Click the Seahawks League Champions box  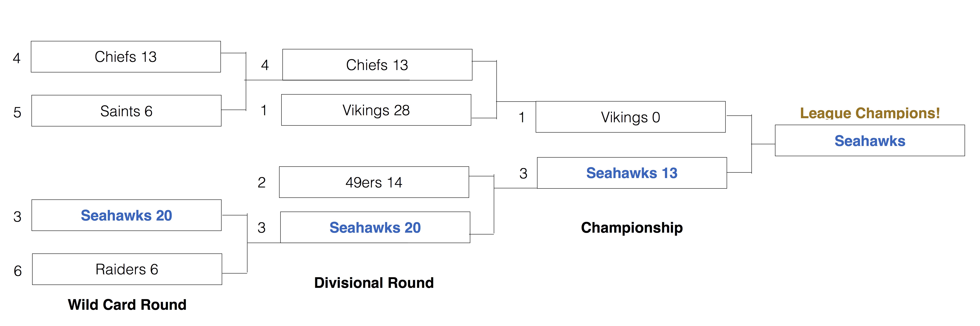click(x=870, y=140)
